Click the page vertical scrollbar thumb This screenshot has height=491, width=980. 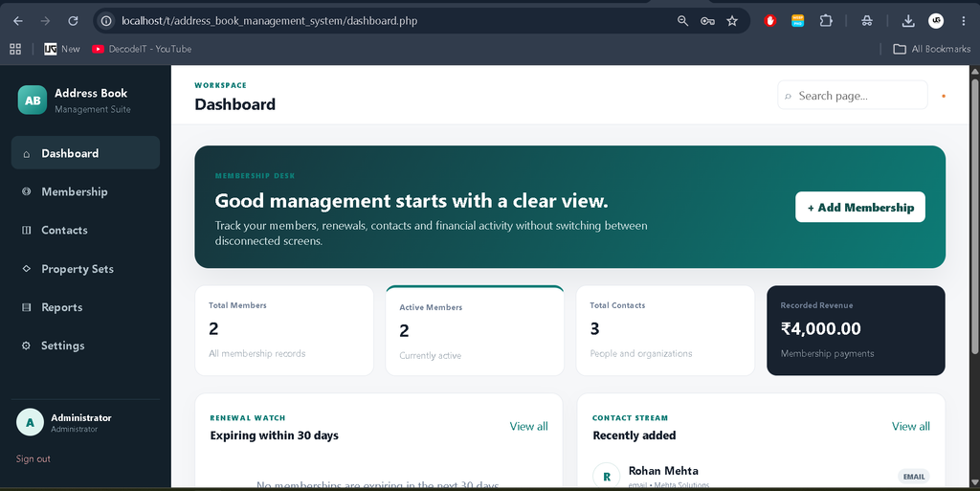(974, 215)
